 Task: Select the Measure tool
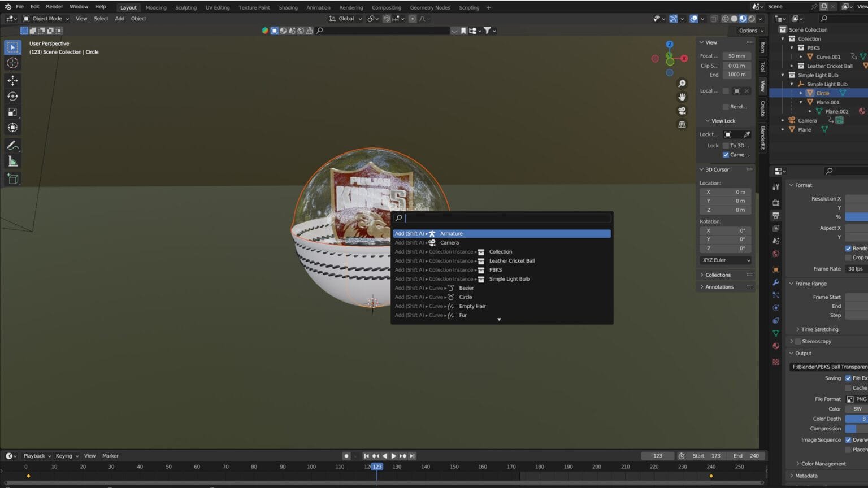click(x=12, y=161)
